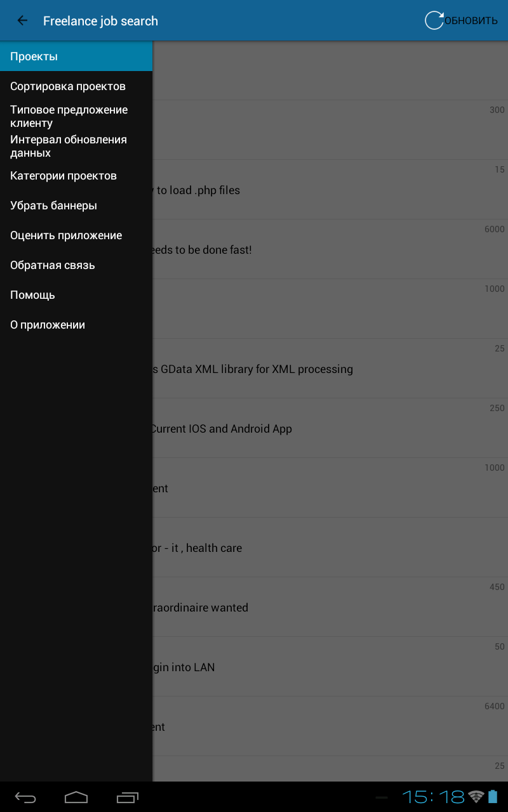The height and width of the screenshot is (812, 508).
Task: Click the refresh circular arrow icon
Action: [x=434, y=20]
